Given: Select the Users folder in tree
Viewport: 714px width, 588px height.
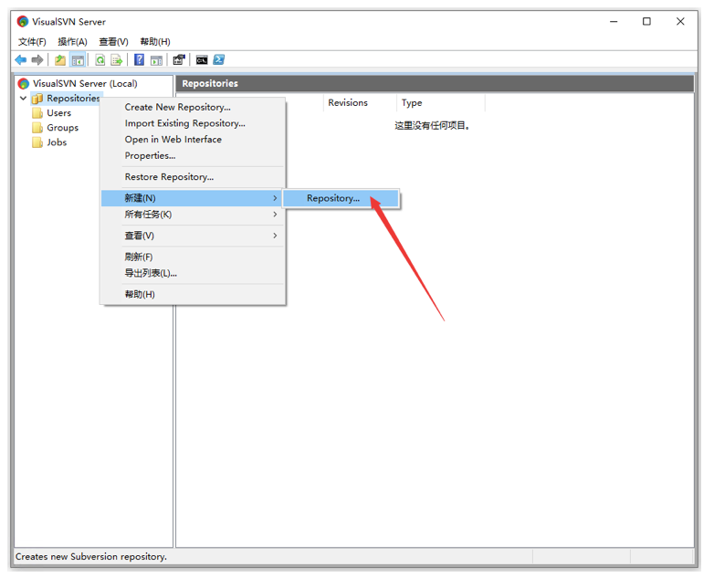Looking at the screenshot, I should [x=58, y=113].
